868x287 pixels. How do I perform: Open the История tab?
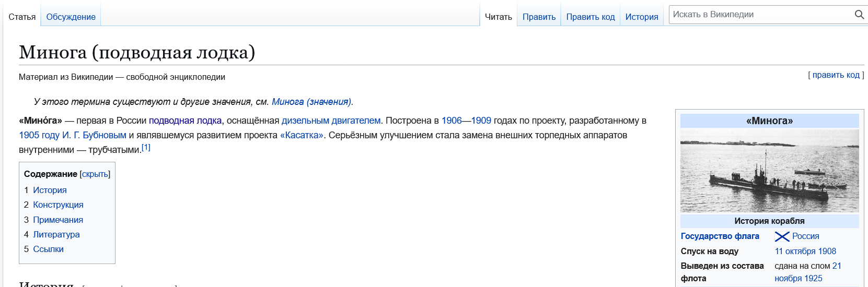pos(641,17)
